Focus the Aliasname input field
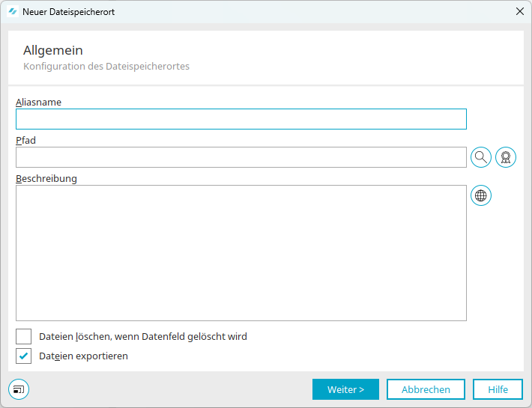Image resolution: width=532 pixels, height=408 pixels. click(241, 119)
